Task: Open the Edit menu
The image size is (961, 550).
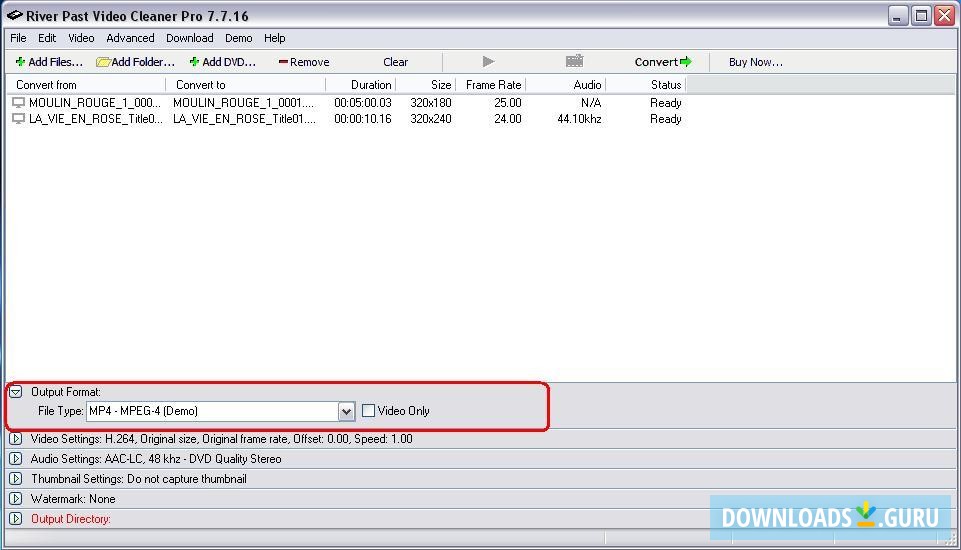Action: click(47, 38)
